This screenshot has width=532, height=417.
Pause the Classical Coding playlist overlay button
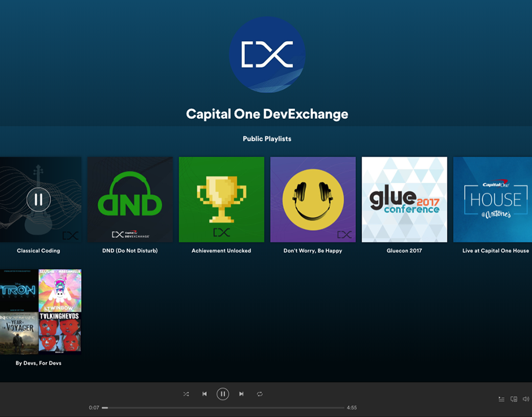39,200
